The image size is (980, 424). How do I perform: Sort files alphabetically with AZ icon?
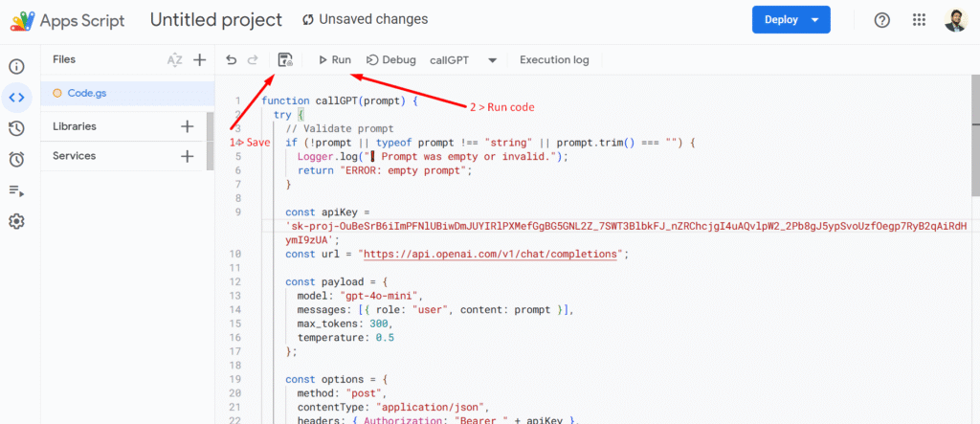tap(174, 60)
